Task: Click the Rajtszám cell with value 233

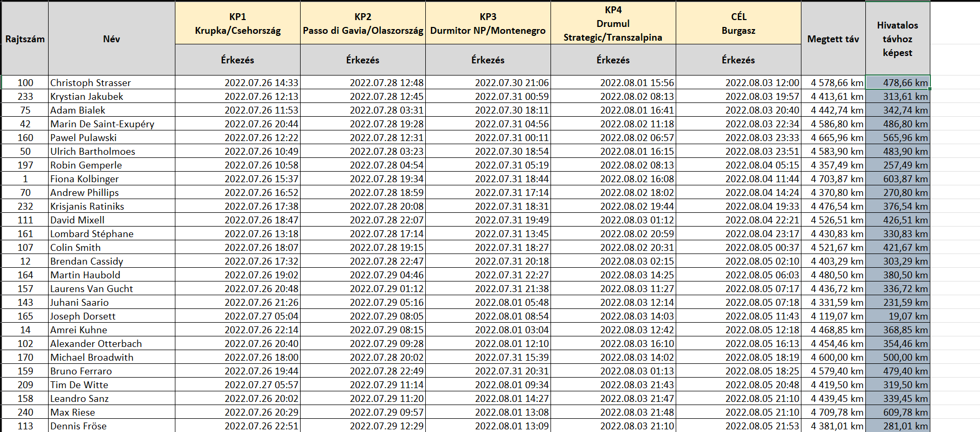Action: [x=25, y=96]
